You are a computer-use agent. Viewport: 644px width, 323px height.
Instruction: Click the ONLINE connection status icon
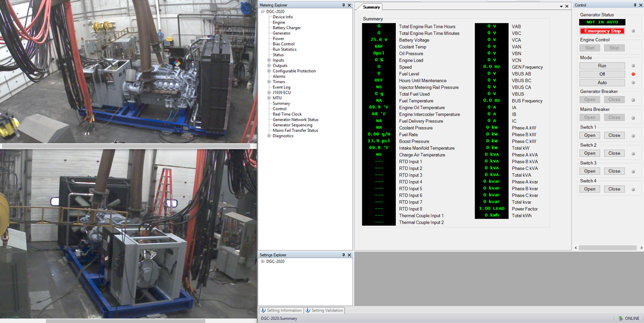click(621, 317)
